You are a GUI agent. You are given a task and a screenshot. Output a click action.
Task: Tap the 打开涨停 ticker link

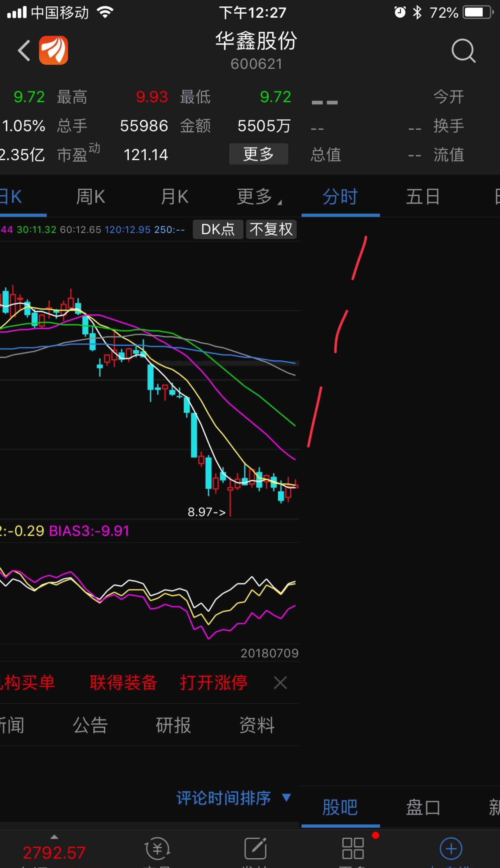tap(214, 682)
